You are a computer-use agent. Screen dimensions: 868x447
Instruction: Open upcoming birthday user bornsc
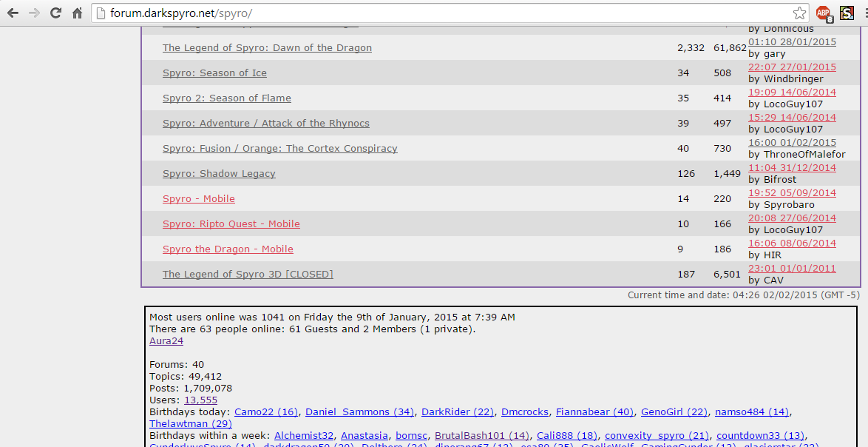click(x=411, y=436)
